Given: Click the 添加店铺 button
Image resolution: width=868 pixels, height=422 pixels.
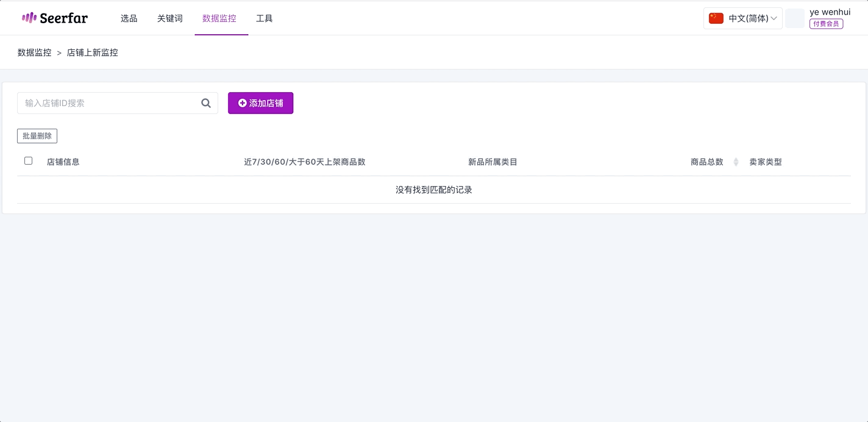Looking at the screenshot, I should (x=260, y=103).
